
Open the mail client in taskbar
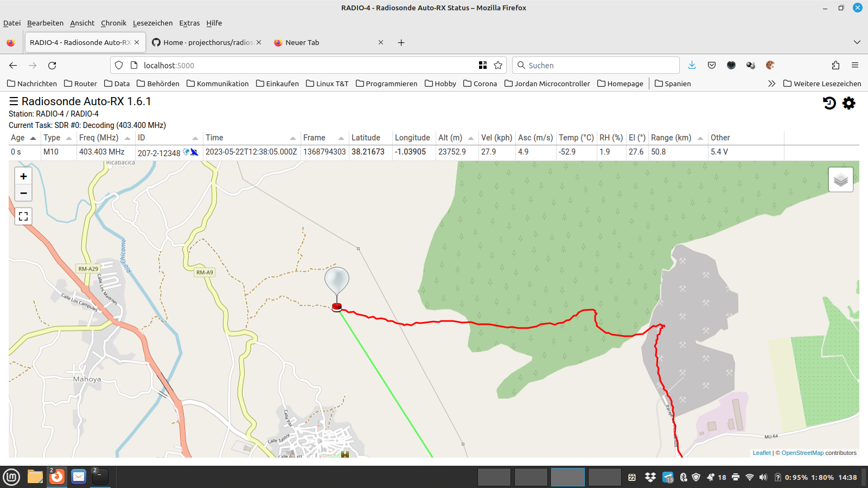point(79,477)
